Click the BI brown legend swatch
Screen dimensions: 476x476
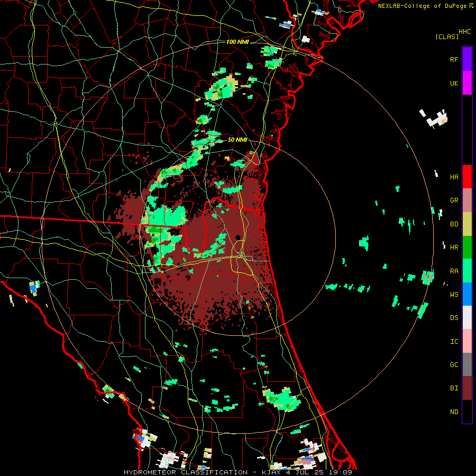click(x=467, y=388)
